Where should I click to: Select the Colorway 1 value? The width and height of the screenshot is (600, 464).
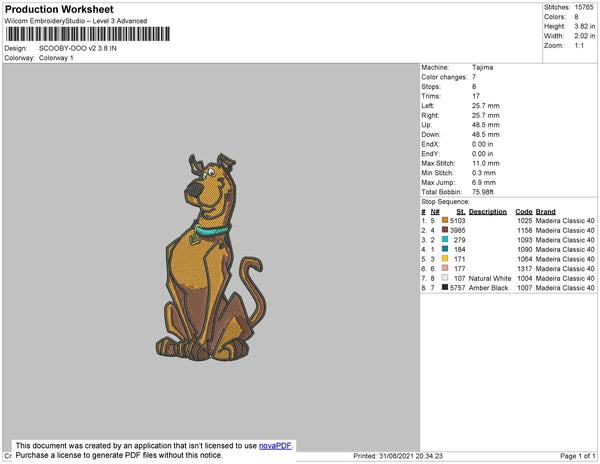tap(56, 58)
